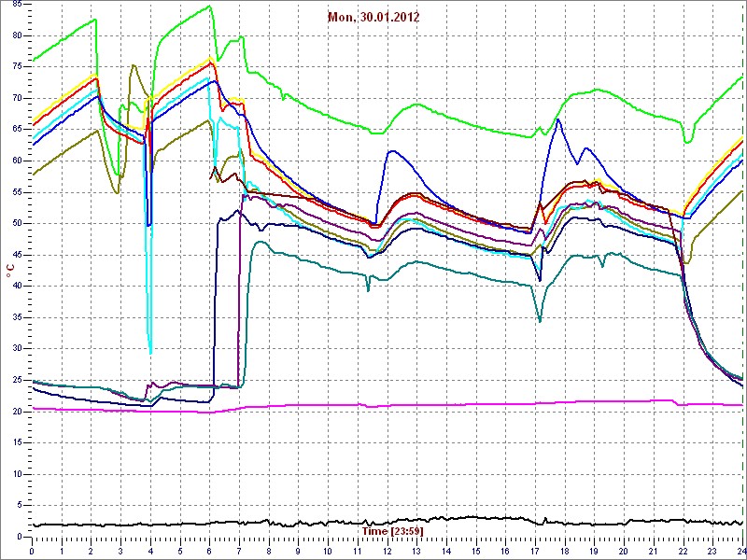The height and width of the screenshot is (560, 747).
Task: Click hour label 21 on the time axis
Action: pyautogui.click(x=654, y=551)
